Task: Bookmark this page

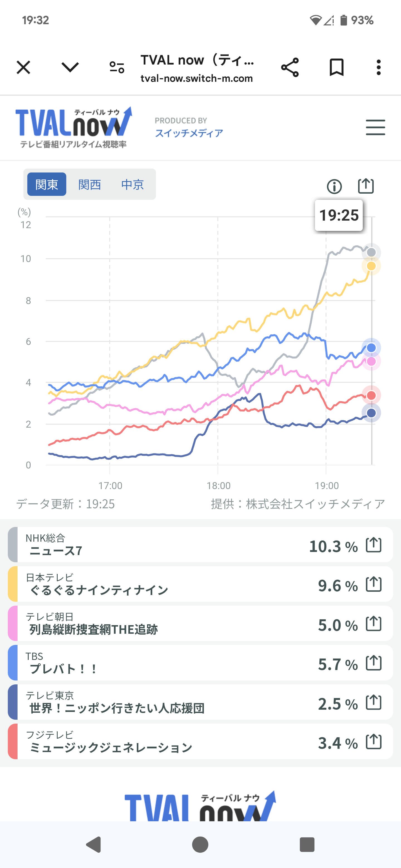Action: point(336,67)
